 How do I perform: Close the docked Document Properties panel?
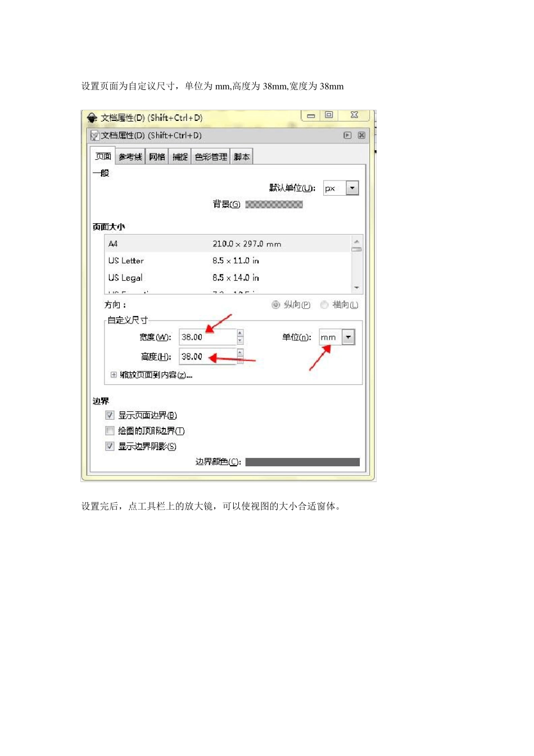coord(361,136)
